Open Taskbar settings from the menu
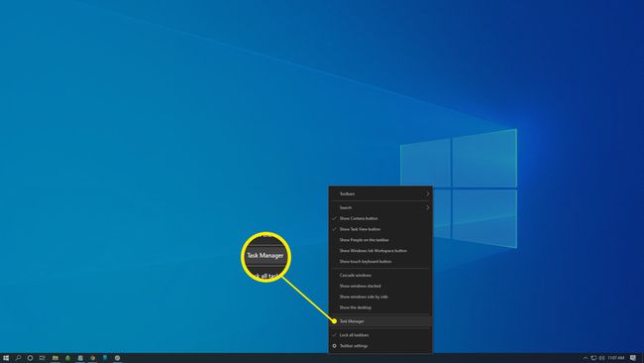 [x=380, y=346]
